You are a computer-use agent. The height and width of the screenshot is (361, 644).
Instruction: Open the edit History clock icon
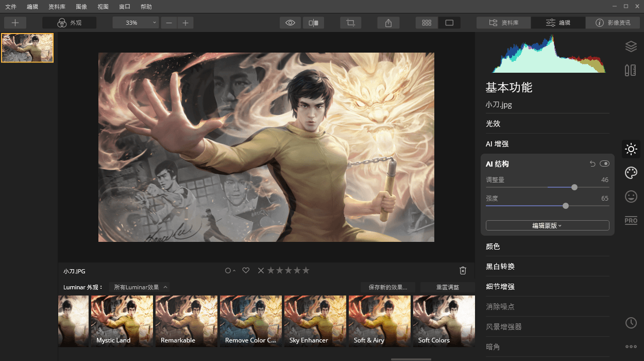click(631, 323)
